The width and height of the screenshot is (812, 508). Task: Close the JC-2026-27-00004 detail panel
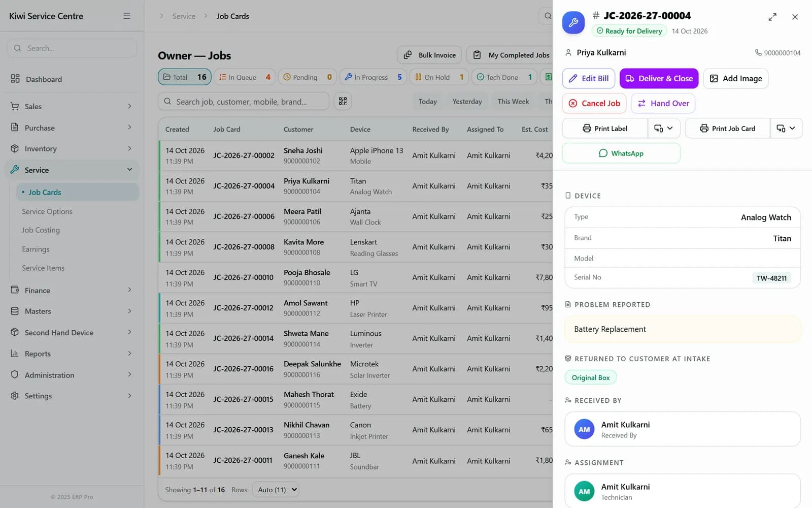795,17
